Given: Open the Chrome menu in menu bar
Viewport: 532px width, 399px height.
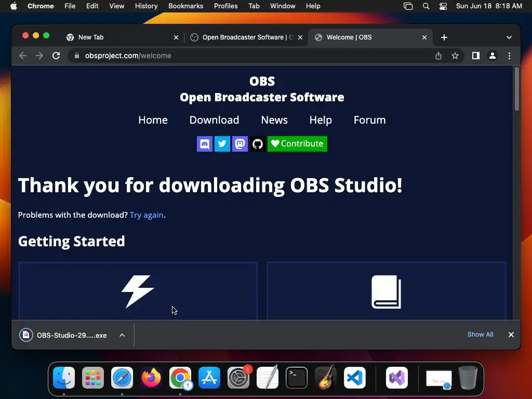Looking at the screenshot, I should 41,6.
